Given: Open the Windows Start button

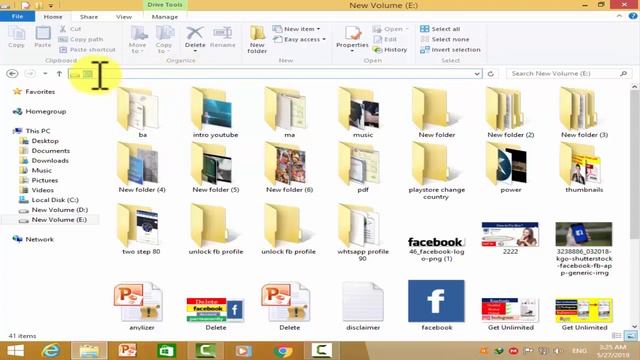Looking at the screenshot, I should pos(15,351).
